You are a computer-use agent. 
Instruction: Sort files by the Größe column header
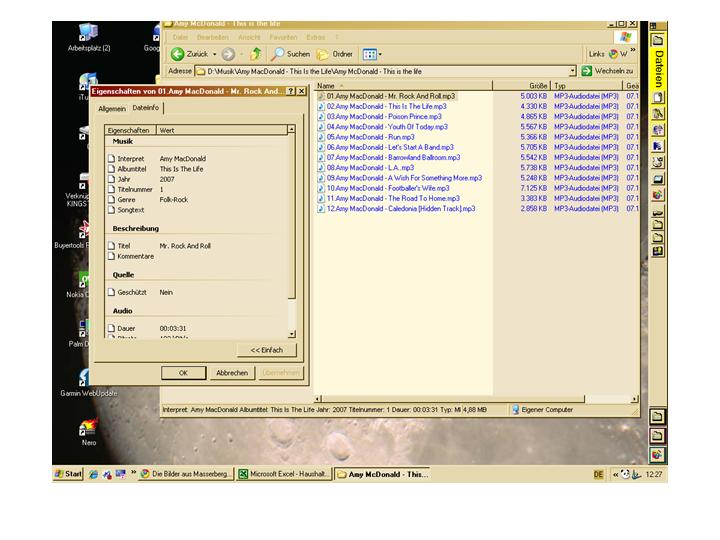point(537,86)
